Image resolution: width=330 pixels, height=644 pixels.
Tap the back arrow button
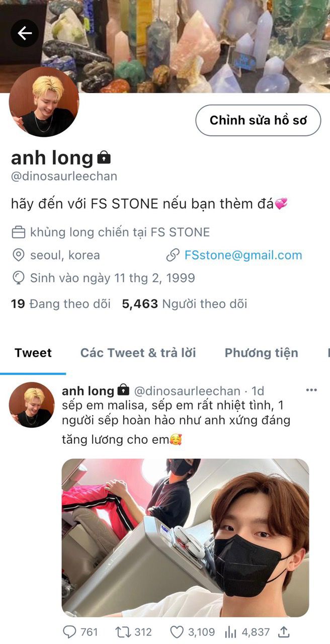(x=25, y=33)
